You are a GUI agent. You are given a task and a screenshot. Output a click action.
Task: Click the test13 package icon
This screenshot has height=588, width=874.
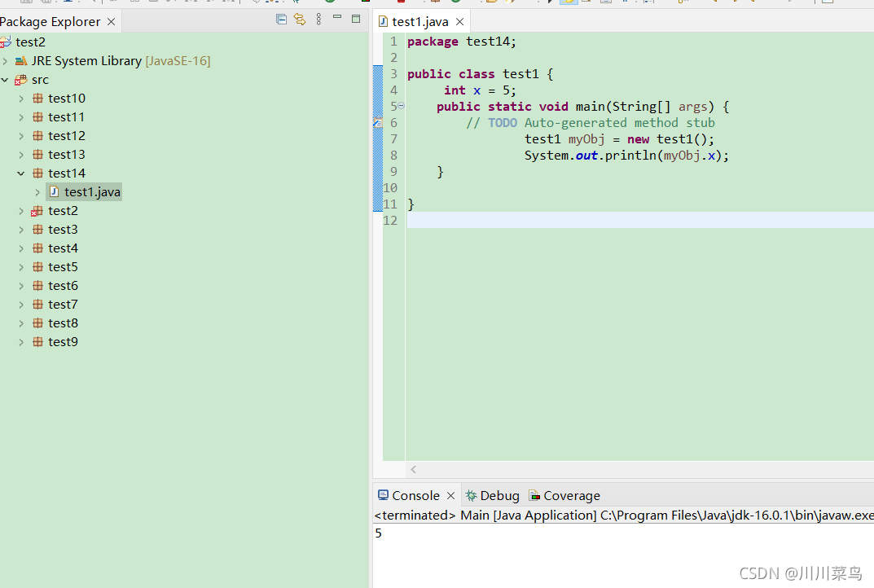(37, 155)
